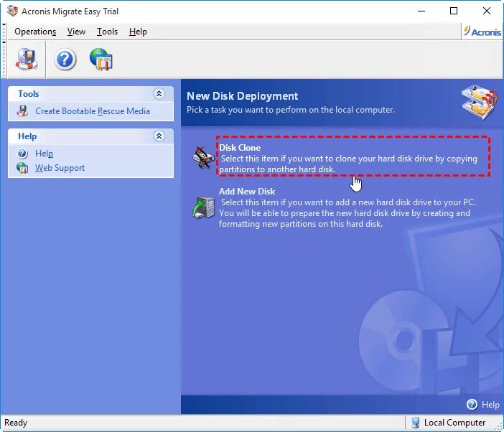Image resolution: width=504 pixels, height=432 pixels.
Task: Open the Help link in the sidebar
Action: [x=44, y=154]
